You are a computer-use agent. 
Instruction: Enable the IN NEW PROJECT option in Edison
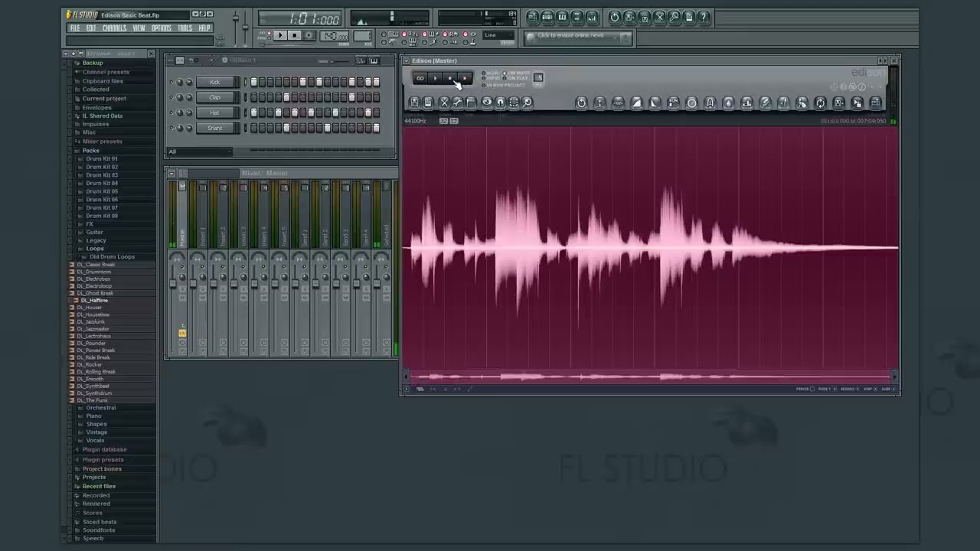tap(503, 85)
